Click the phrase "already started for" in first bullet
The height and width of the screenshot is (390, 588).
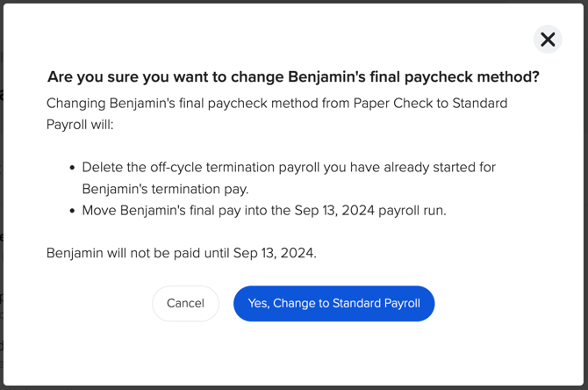[x=441, y=167]
